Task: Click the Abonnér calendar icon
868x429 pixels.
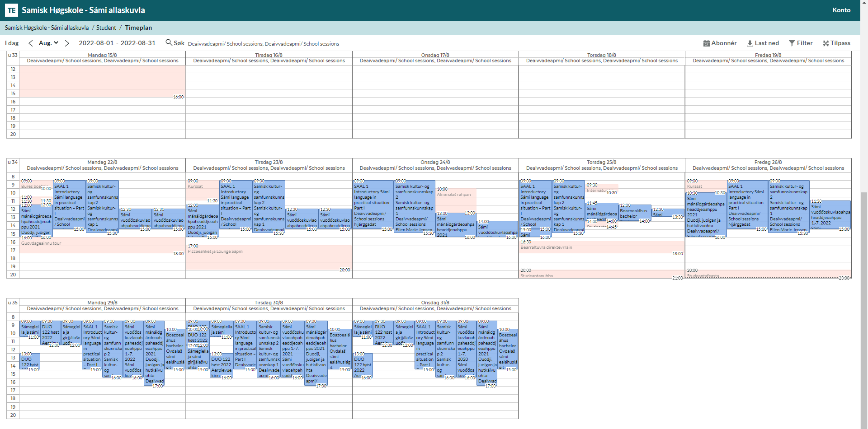Action: pyautogui.click(x=706, y=43)
